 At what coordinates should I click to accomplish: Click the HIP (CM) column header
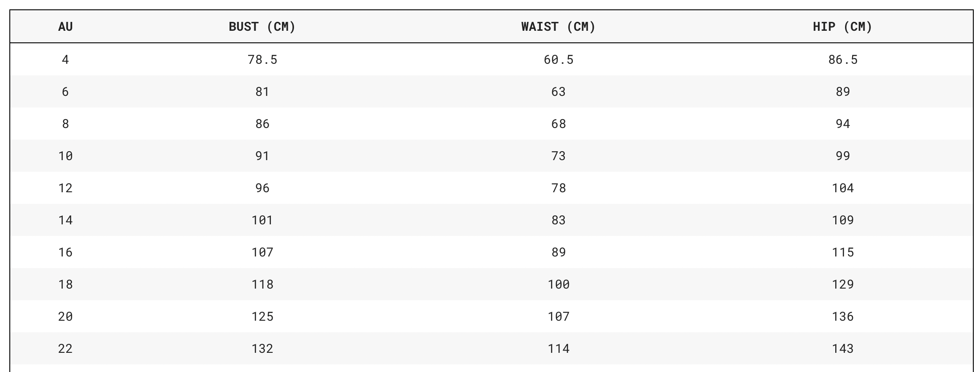[x=842, y=27]
